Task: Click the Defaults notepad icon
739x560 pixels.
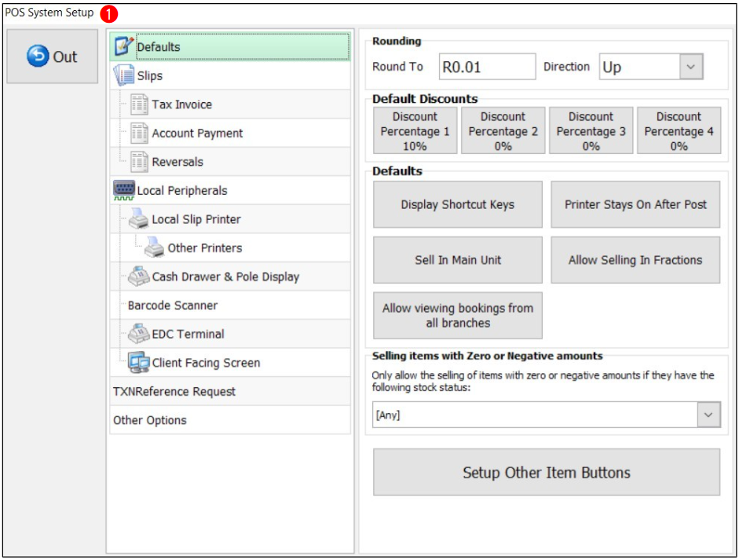Action: click(x=123, y=46)
